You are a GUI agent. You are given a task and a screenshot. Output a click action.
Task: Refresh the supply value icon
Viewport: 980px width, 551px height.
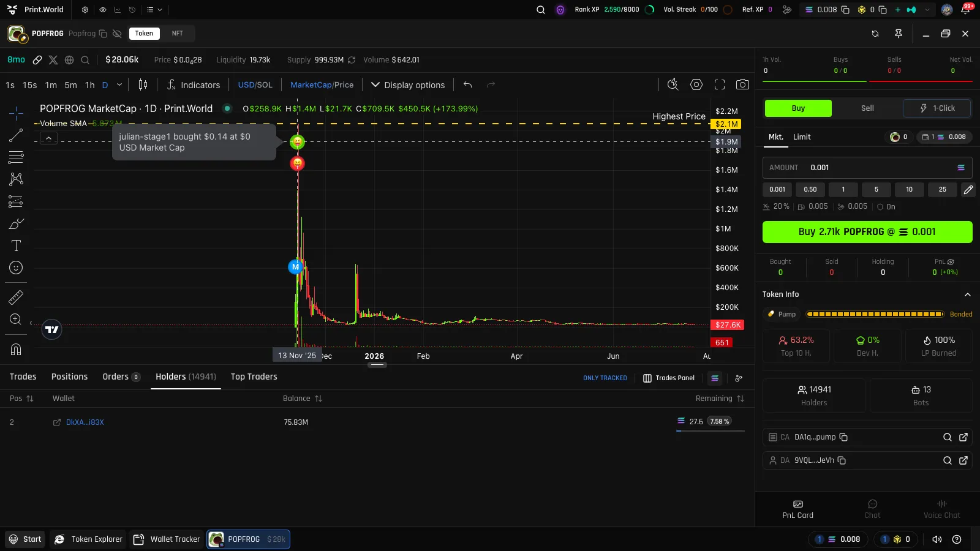point(352,60)
